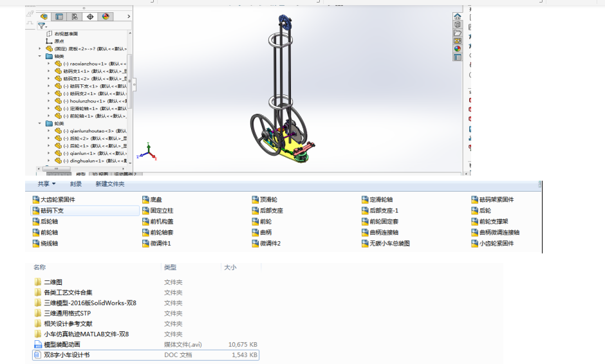Expand the houlunzhou<1> component
This screenshot has height=364, width=605.
point(49,101)
